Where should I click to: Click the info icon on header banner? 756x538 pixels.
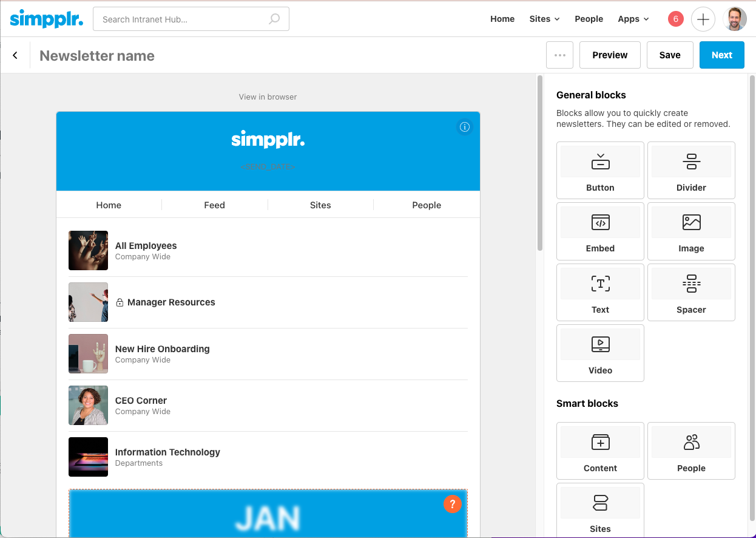[465, 127]
